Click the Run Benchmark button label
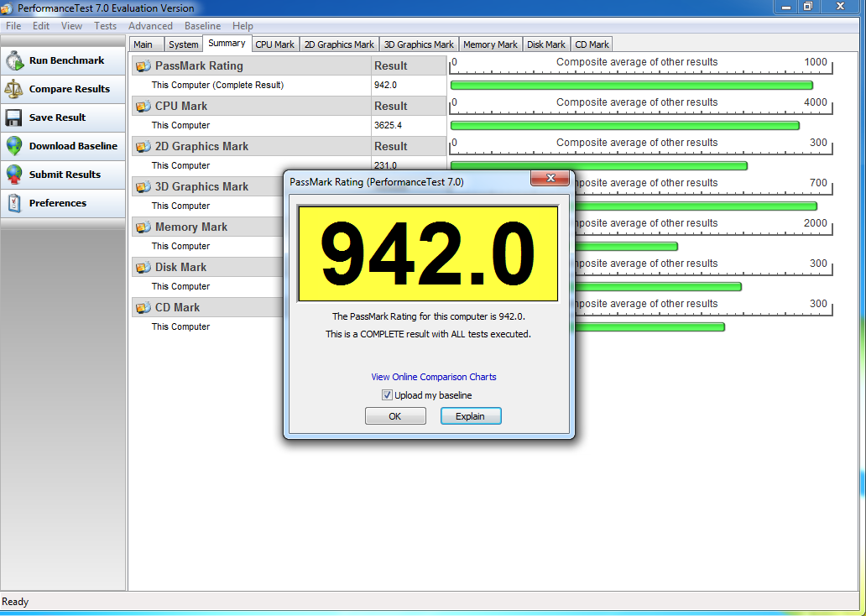The height and width of the screenshot is (616, 866). [x=67, y=60]
